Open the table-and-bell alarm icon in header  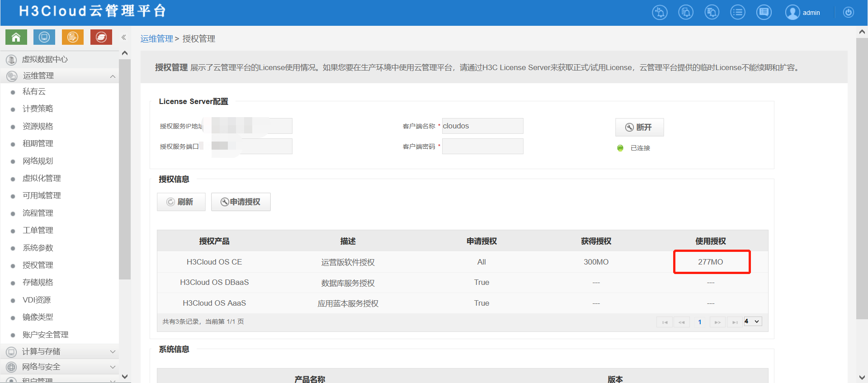[712, 12]
